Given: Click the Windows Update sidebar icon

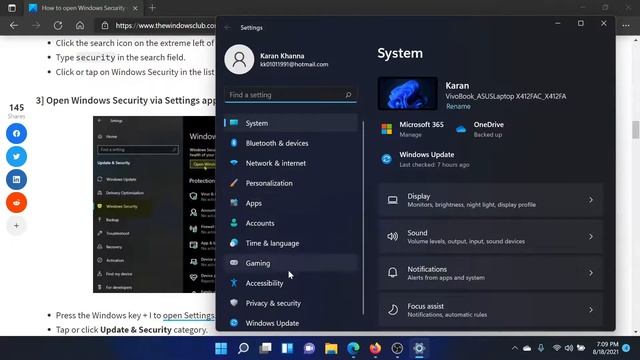Looking at the screenshot, I should [x=234, y=323].
